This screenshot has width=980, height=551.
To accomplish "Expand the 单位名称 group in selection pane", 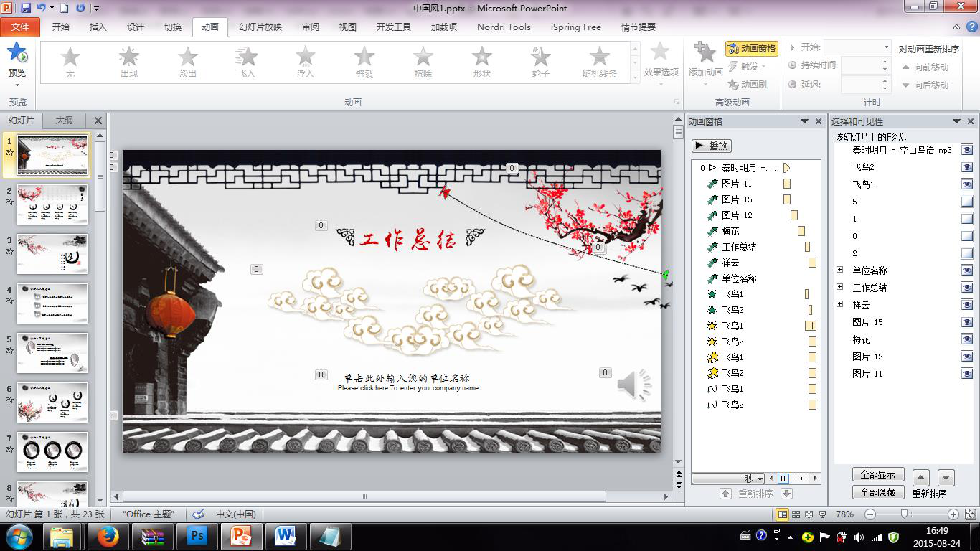I will [x=839, y=270].
